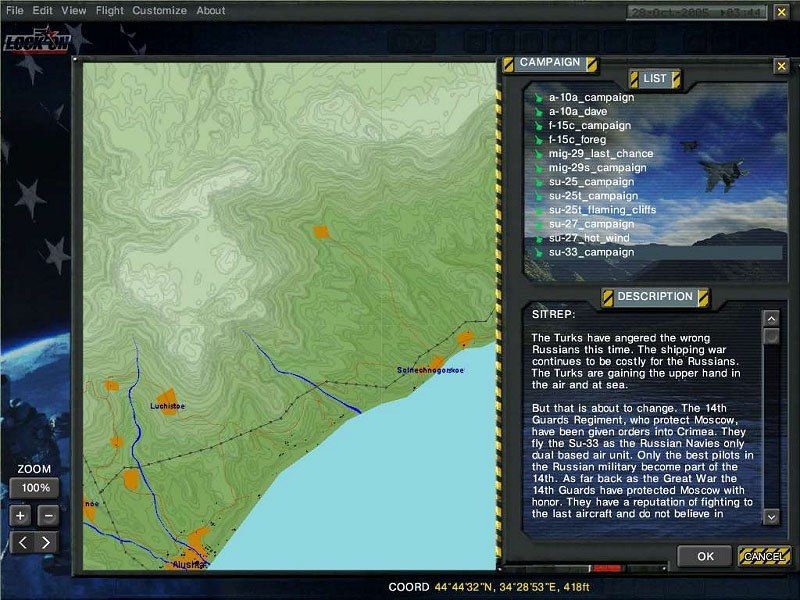The height and width of the screenshot is (600, 800).
Task: Select su-27_hot_wind campaign entry
Action: click(591, 238)
